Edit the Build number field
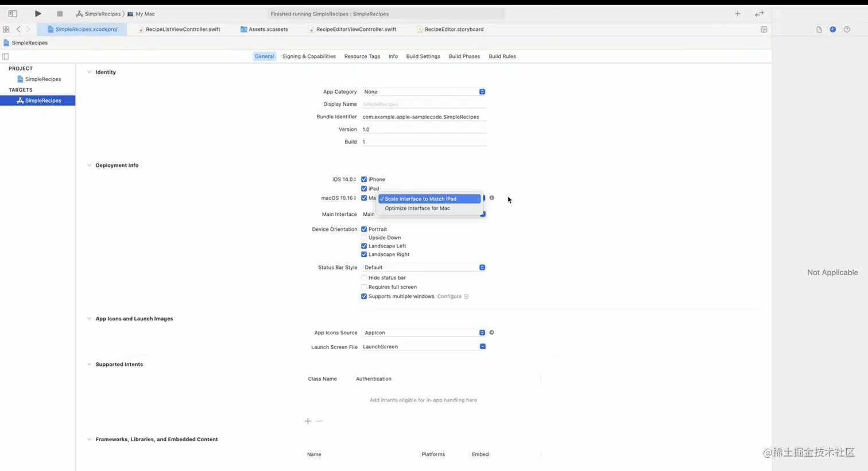The height and width of the screenshot is (471, 868). pyautogui.click(x=424, y=142)
